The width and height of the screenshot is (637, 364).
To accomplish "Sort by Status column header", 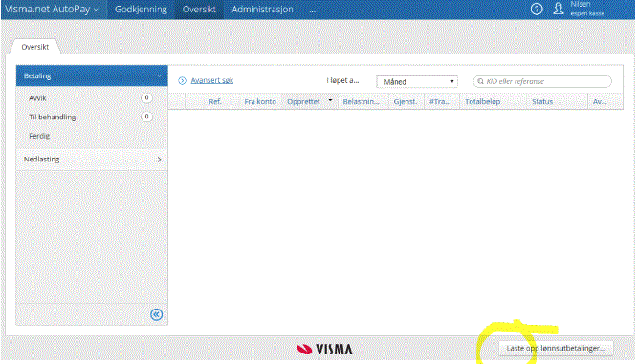I will pyautogui.click(x=542, y=101).
